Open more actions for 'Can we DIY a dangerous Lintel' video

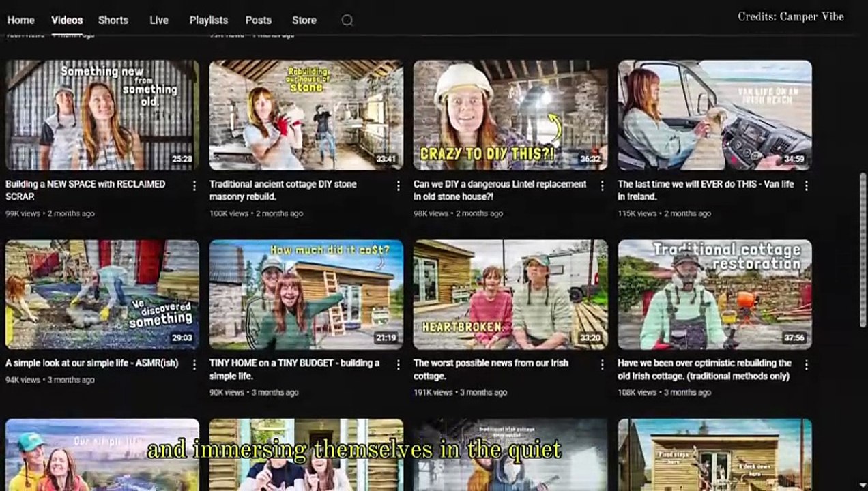[x=602, y=185]
